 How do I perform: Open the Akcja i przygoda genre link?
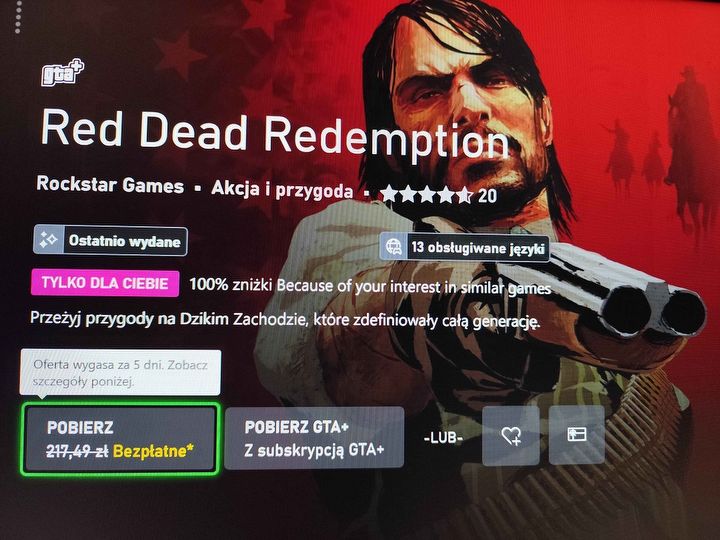tap(282, 189)
